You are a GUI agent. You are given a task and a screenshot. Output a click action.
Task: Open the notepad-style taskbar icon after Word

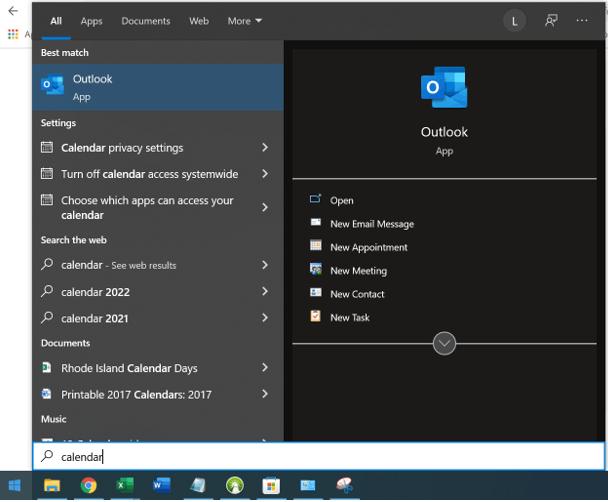[198, 486]
